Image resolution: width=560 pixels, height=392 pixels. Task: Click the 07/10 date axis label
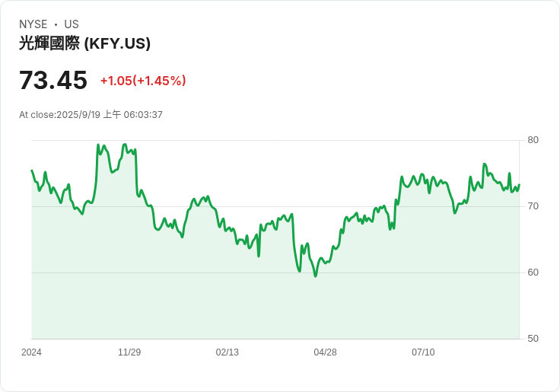423,352
